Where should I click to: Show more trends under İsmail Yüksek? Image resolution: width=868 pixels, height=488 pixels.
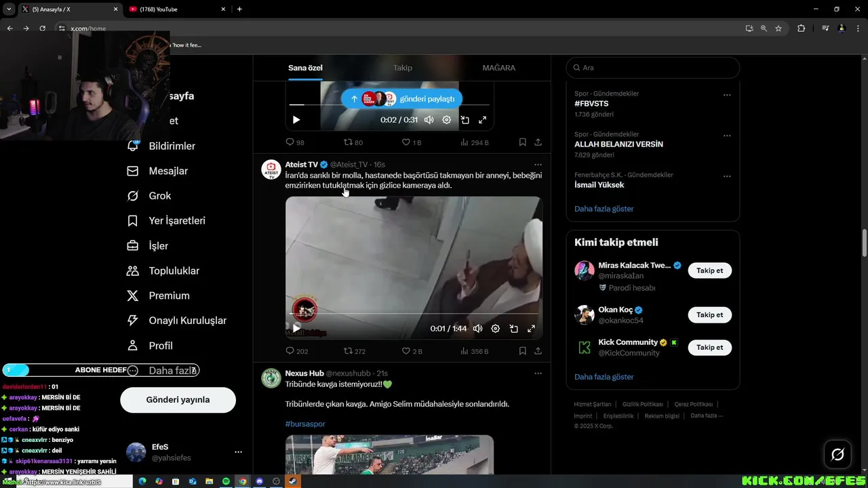pyautogui.click(x=604, y=209)
